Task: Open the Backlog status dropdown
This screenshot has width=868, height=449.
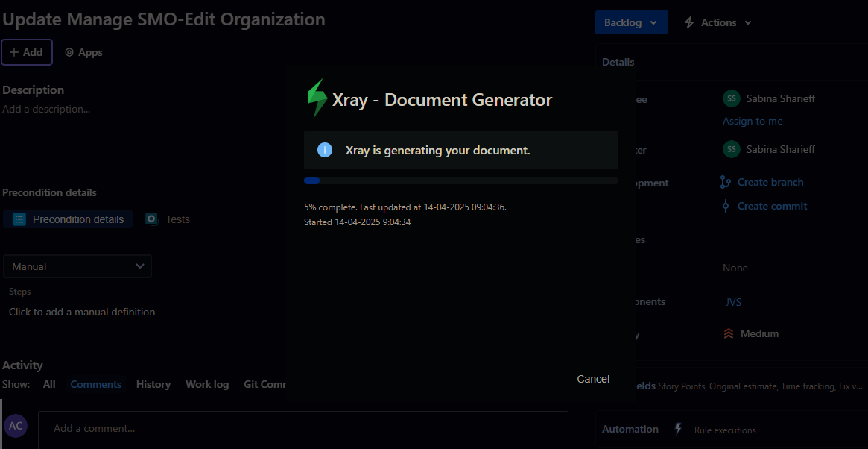Action: point(632,22)
